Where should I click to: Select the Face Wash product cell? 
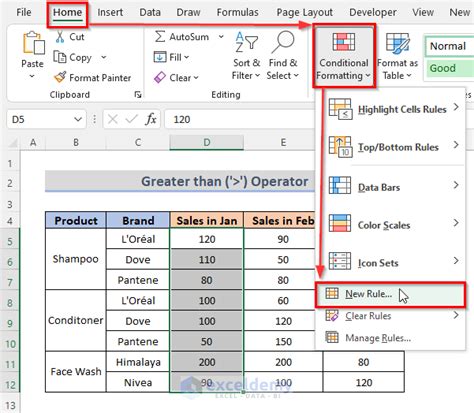pos(76,372)
